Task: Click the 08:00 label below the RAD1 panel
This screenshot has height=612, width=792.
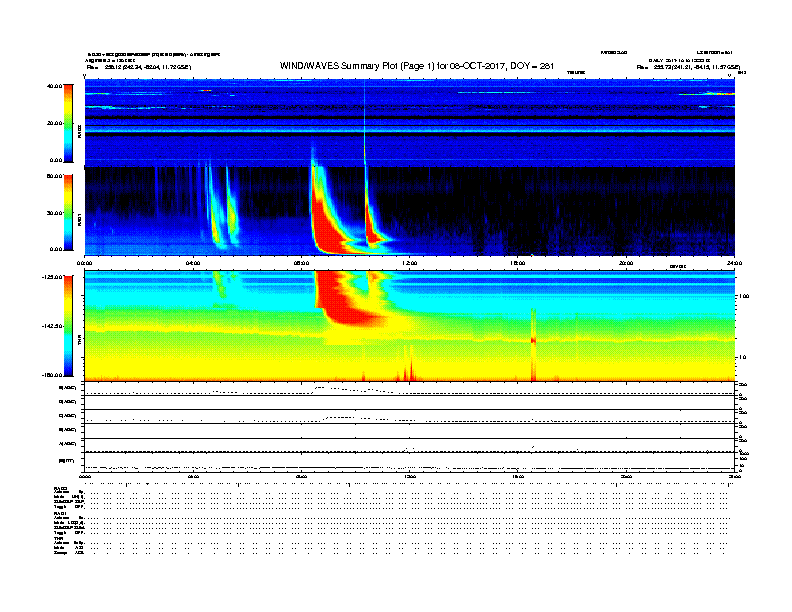Action: [x=301, y=263]
